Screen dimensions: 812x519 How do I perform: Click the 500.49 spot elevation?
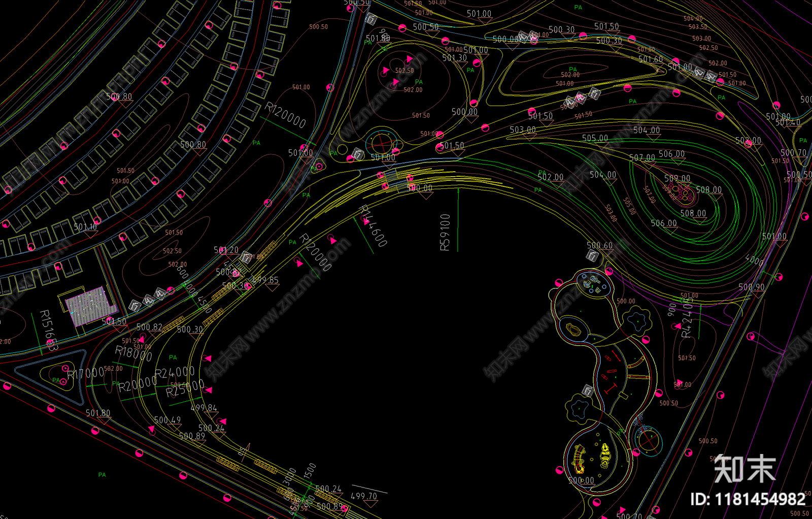click(x=167, y=420)
